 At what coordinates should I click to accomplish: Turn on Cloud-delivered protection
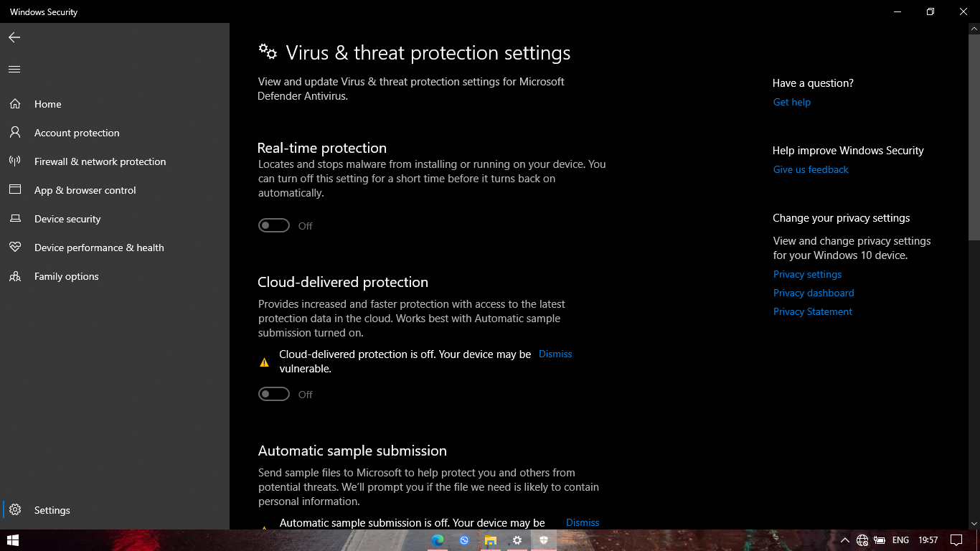pos(274,393)
